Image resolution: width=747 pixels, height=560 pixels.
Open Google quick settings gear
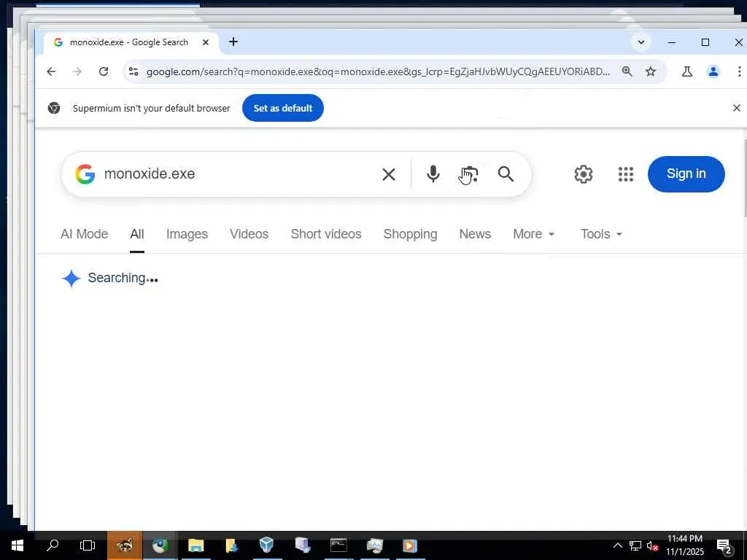pos(584,174)
